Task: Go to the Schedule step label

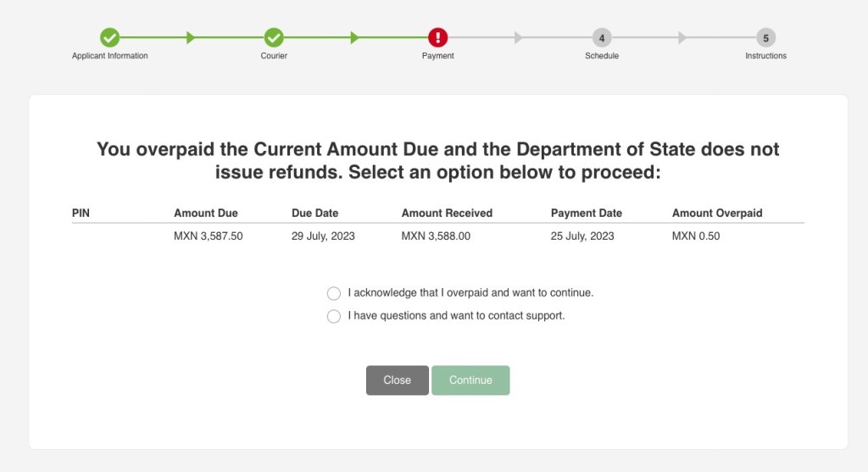Action: tap(601, 56)
